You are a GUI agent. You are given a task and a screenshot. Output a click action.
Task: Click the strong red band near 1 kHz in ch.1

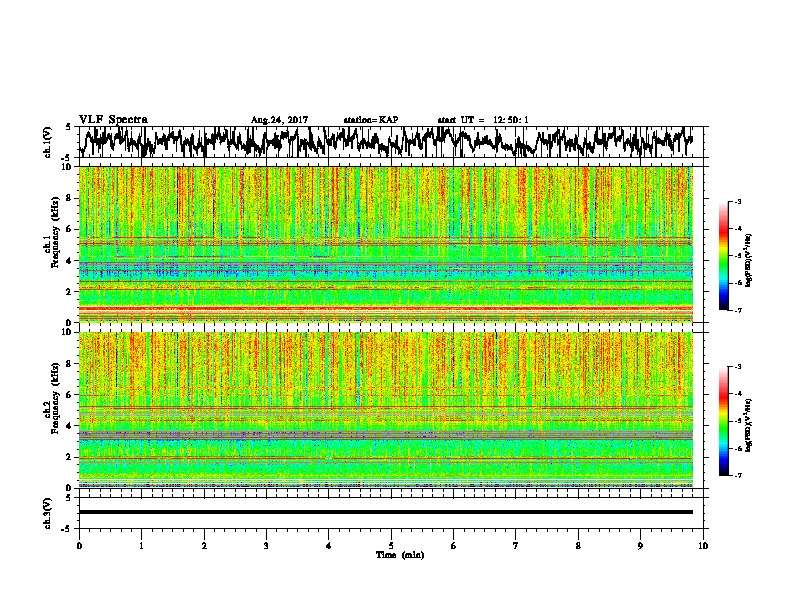point(386,308)
